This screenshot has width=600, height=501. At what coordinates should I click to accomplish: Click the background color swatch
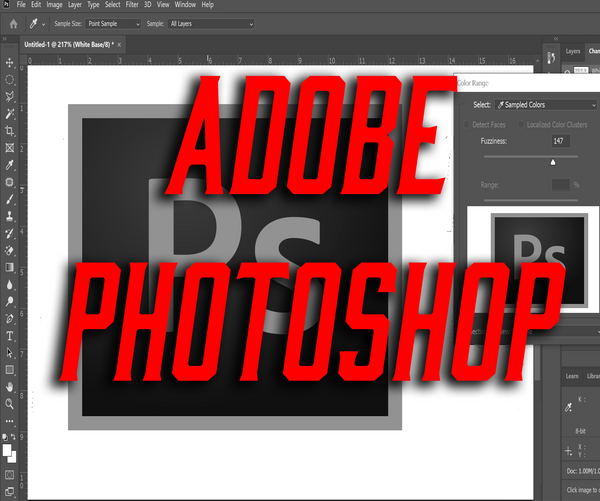(13, 457)
